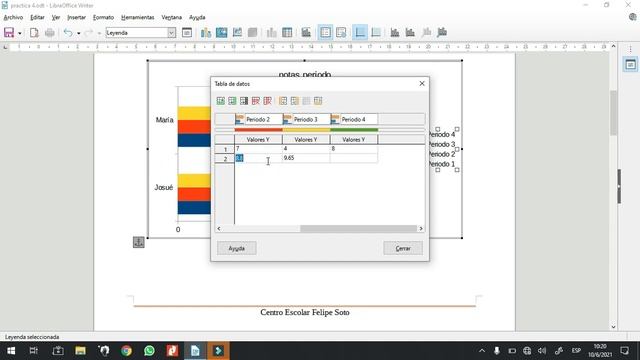
Task: Show the Y Axis settings
Action: pos(410,33)
